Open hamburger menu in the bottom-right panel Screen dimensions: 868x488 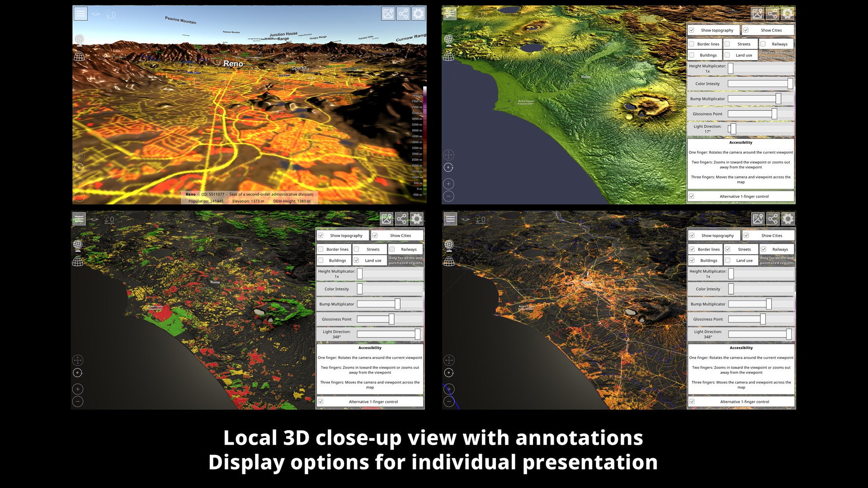[x=450, y=219]
